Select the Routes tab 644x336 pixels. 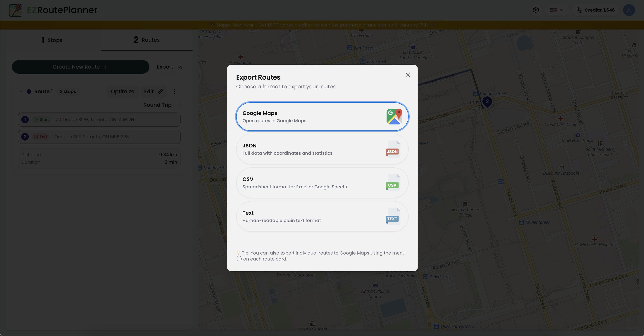146,40
